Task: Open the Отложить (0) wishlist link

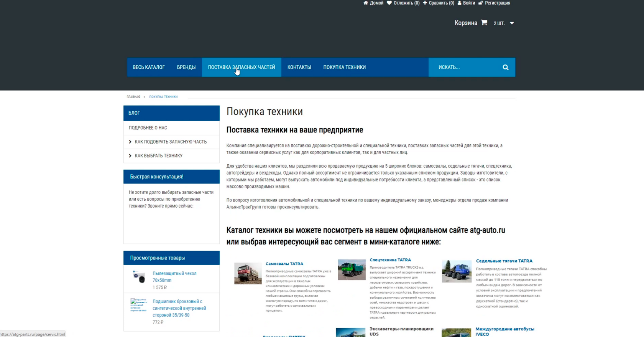Action: click(x=406, y=3)
